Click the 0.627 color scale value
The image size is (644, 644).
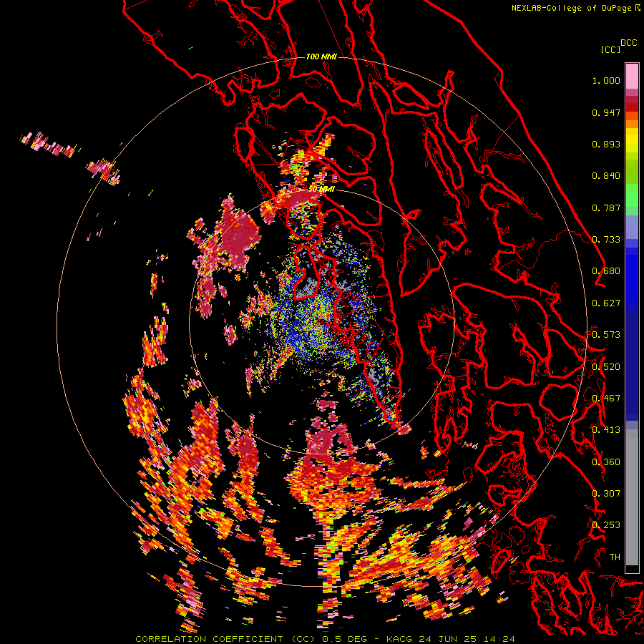[606, 303]
